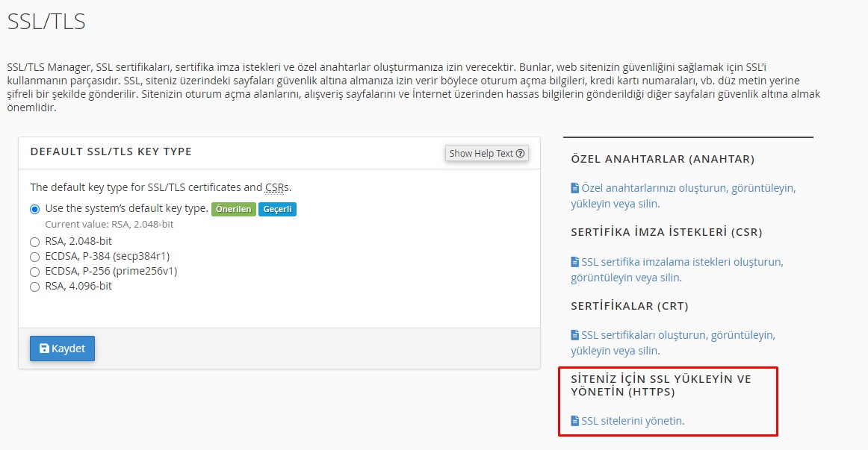Click the floppy disk icon in Kaydet

[x=44, y=349]
